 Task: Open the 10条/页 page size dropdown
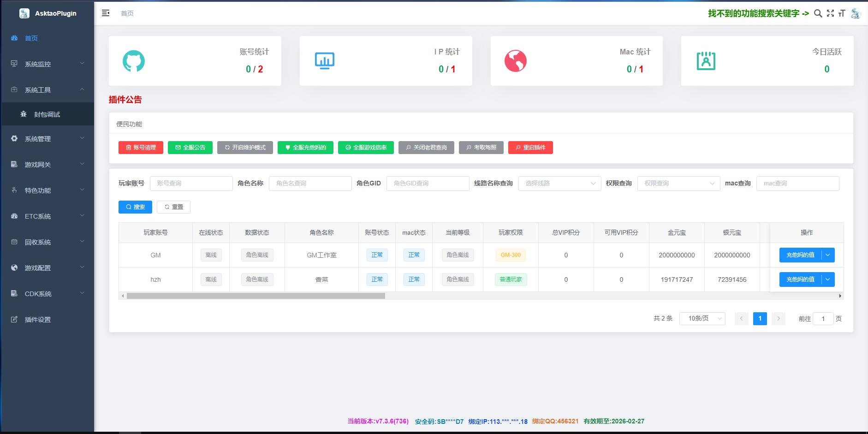(702, 319)
